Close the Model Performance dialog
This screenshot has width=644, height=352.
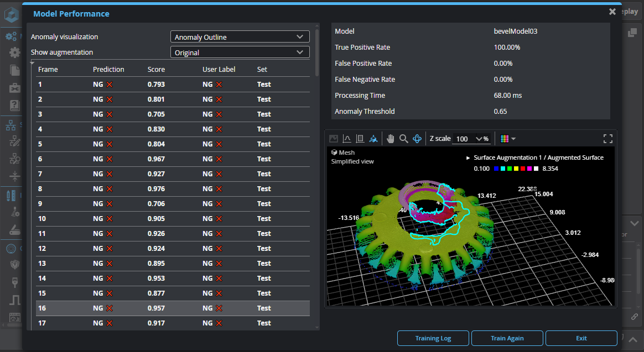[x=612, y=12]
